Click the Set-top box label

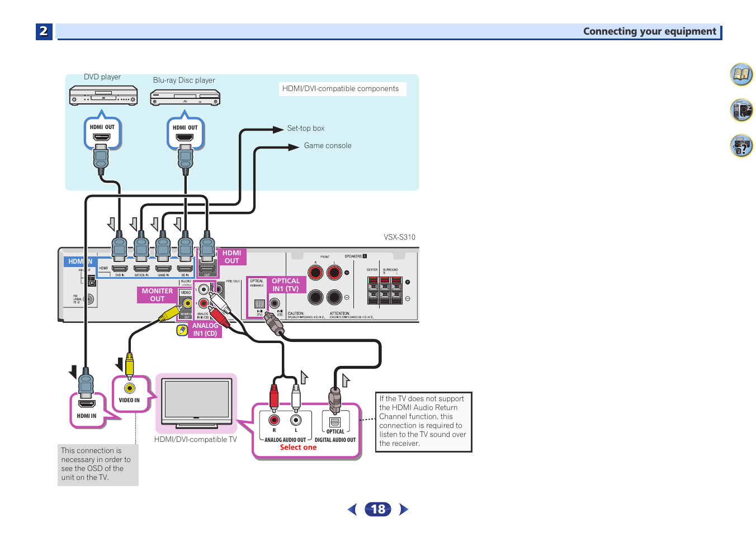pos(306,129)
